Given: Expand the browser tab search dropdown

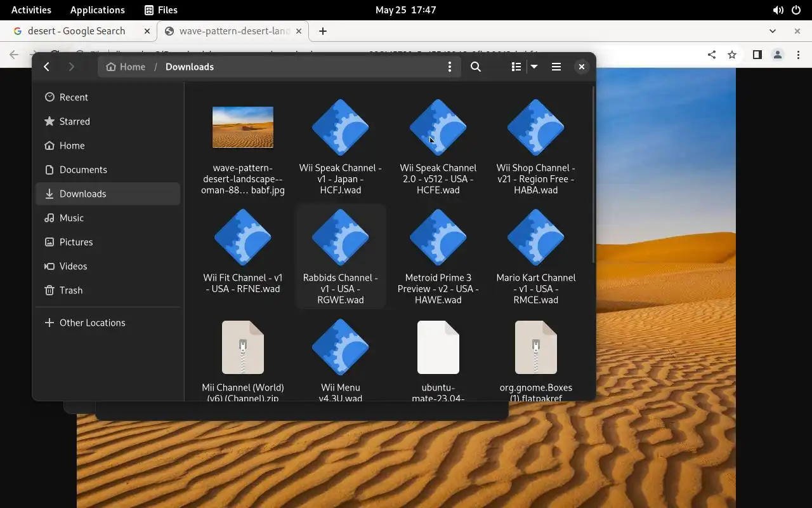Looking at the screenshot, I should (x=773, y=30).
